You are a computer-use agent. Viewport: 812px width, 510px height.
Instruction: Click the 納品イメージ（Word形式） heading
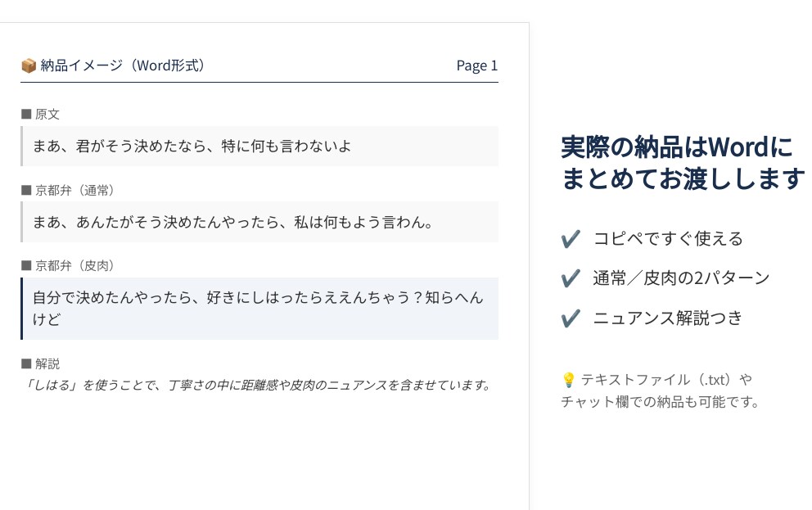tap(124, 65)
